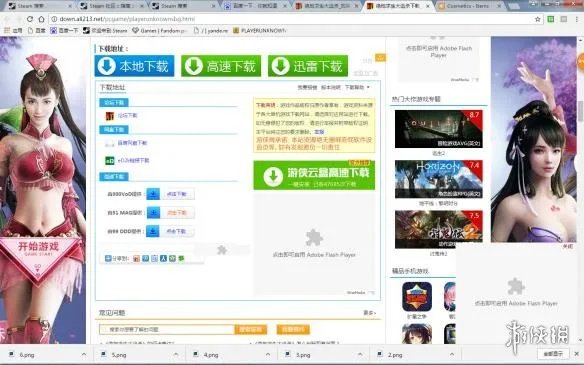Go to the home page icon in toolbar
Viewport: 584px width, 365px height.
[x=41, y=19]
